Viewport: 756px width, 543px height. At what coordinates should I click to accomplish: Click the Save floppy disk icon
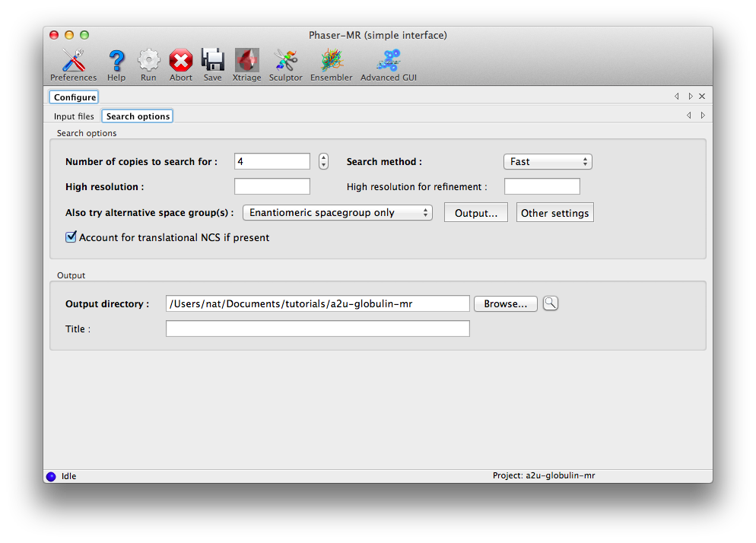tap(213, 61)
